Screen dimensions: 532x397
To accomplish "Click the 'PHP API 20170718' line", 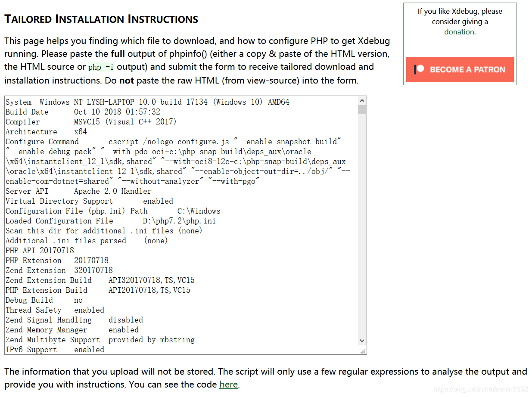I will 40,251.
